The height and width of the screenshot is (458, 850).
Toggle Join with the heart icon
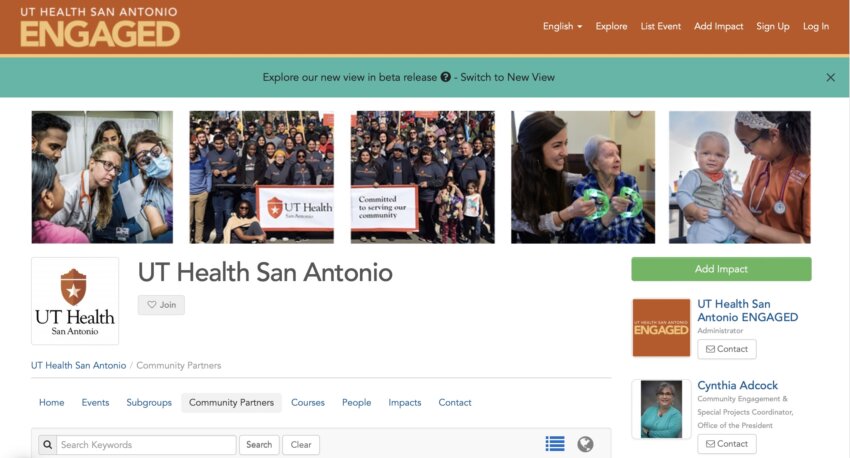pos(161,305)
